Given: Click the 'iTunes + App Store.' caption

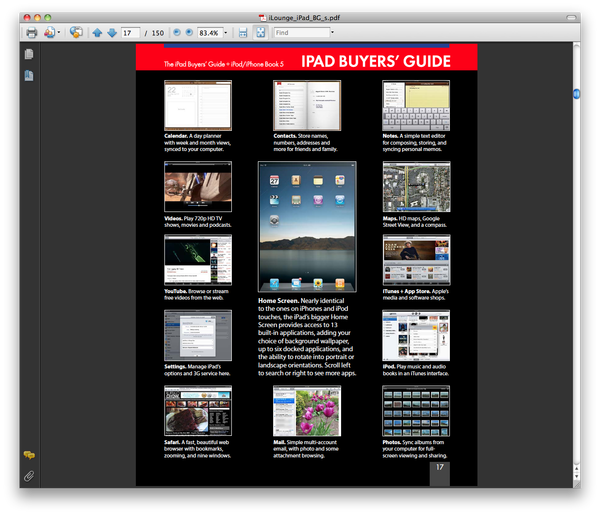Looking at the screenshot, I should click(416, 294).
